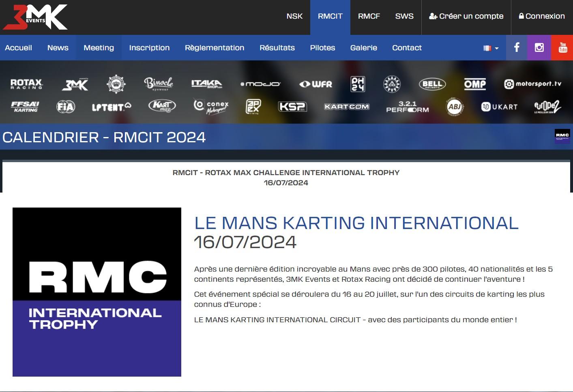The height and width of the screenshot is (392, 573).
Task: Open the Règlementation menu item
Action: (x=215, y=48)
